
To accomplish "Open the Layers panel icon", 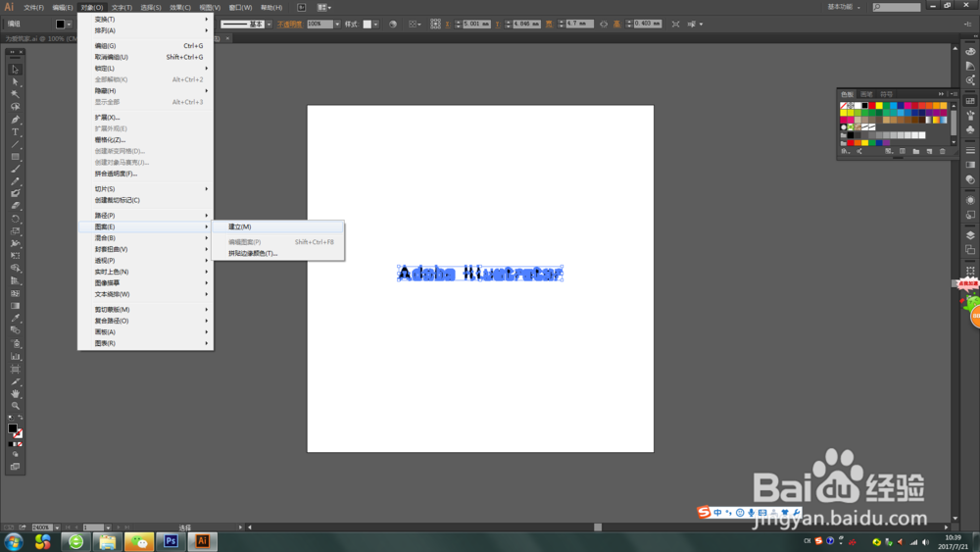I will (x=970, y=235).
